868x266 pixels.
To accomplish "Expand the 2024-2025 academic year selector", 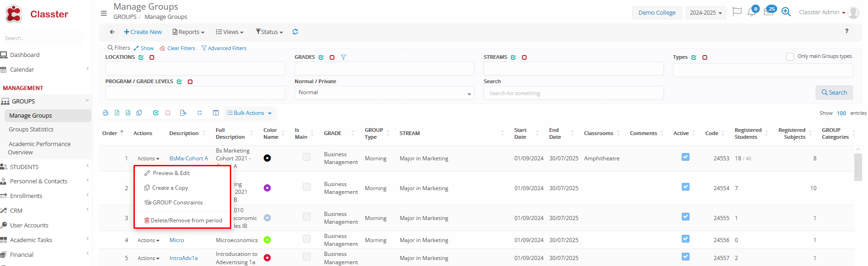I will coord(706,13).
